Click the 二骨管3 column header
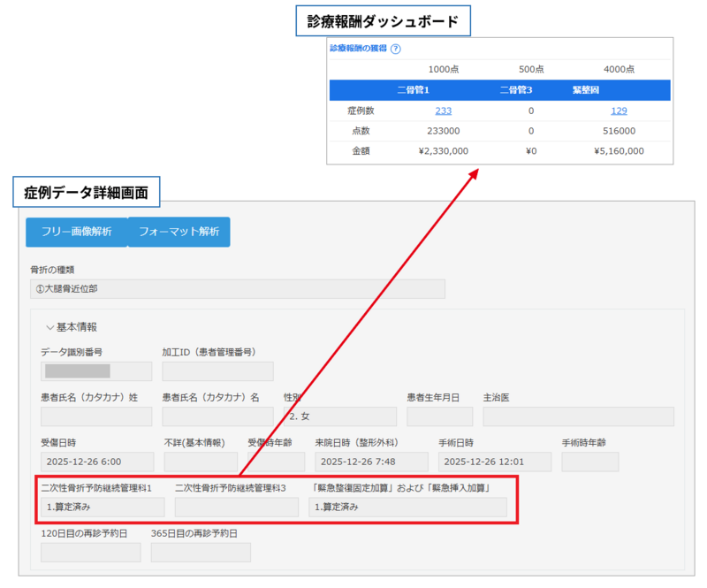Screen dimensions: 707x588 (516, 90)
